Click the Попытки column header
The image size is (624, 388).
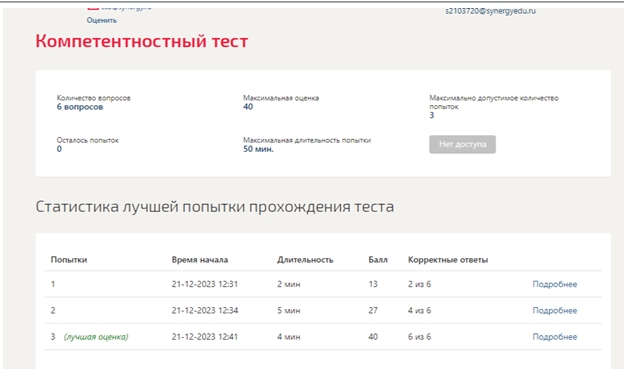[x=69, y=260]
